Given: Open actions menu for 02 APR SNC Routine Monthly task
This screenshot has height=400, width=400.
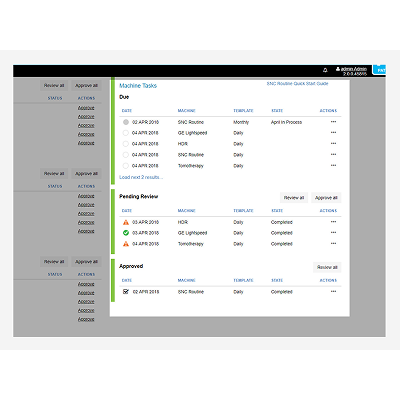Looking at the screenshot, I should (333, 122).
